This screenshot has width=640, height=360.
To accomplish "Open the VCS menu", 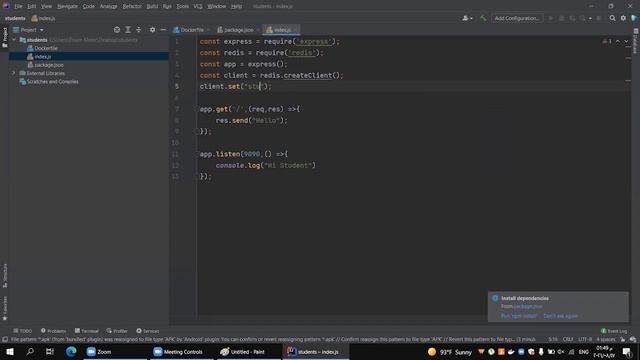I will [x=198, y=6].
